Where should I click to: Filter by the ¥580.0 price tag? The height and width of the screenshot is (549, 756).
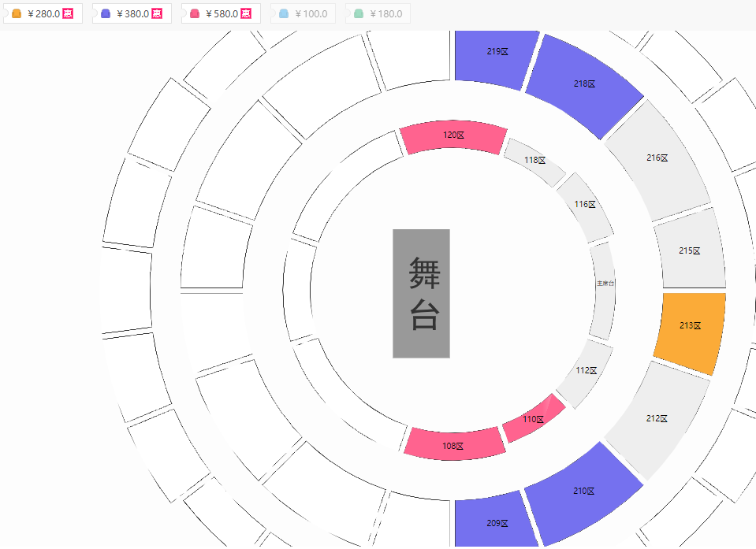tap(222, 13)
